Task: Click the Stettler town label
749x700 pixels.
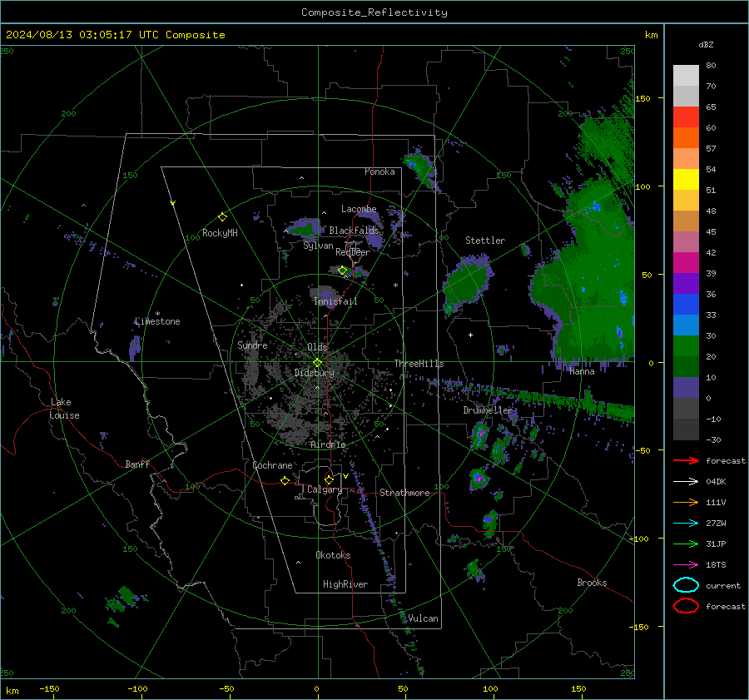Action: [485, 241]
